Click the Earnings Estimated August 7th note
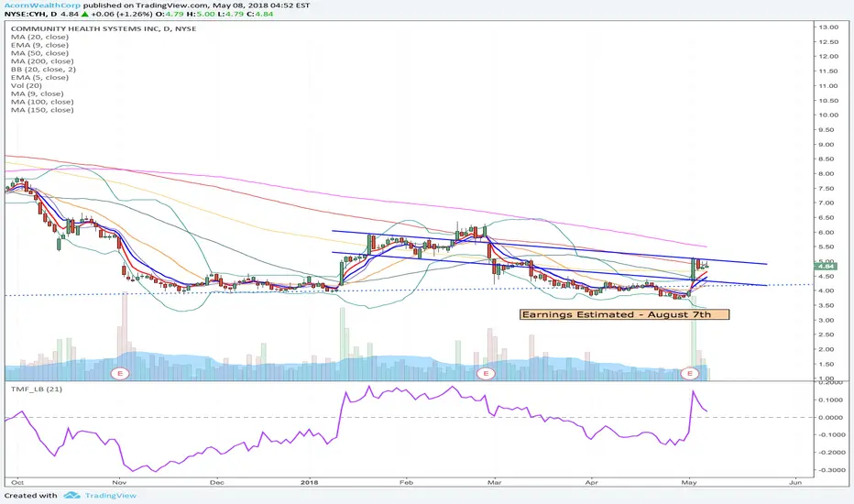This screenshot has height=504, width=854. [x=624, y=314]
